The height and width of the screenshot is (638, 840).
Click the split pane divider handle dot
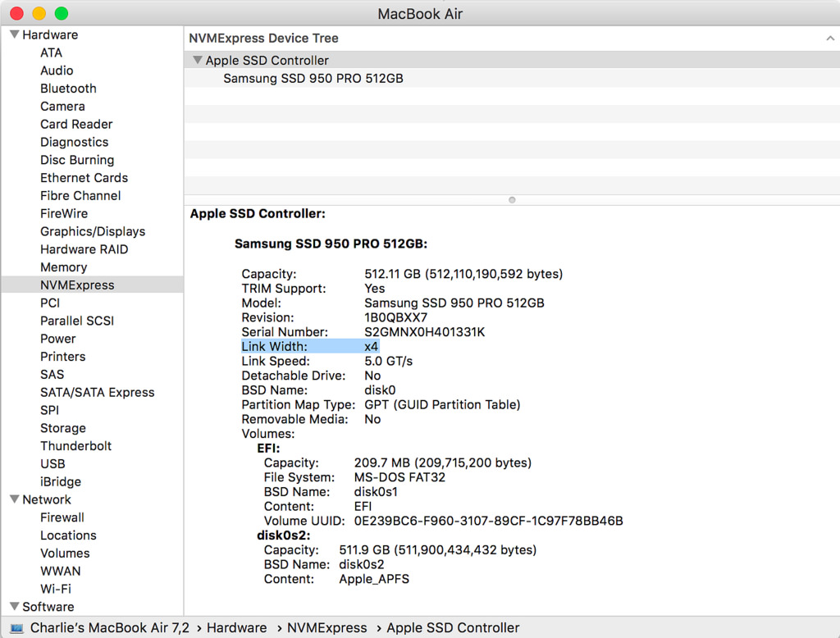(x=512, y=200)
